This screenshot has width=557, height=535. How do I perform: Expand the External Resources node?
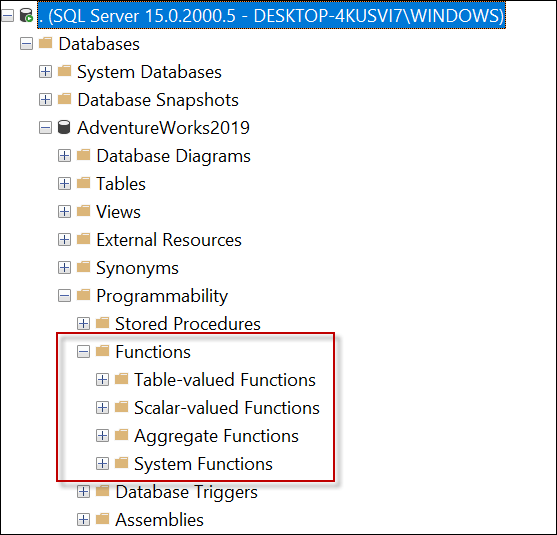tap(64, 240)
